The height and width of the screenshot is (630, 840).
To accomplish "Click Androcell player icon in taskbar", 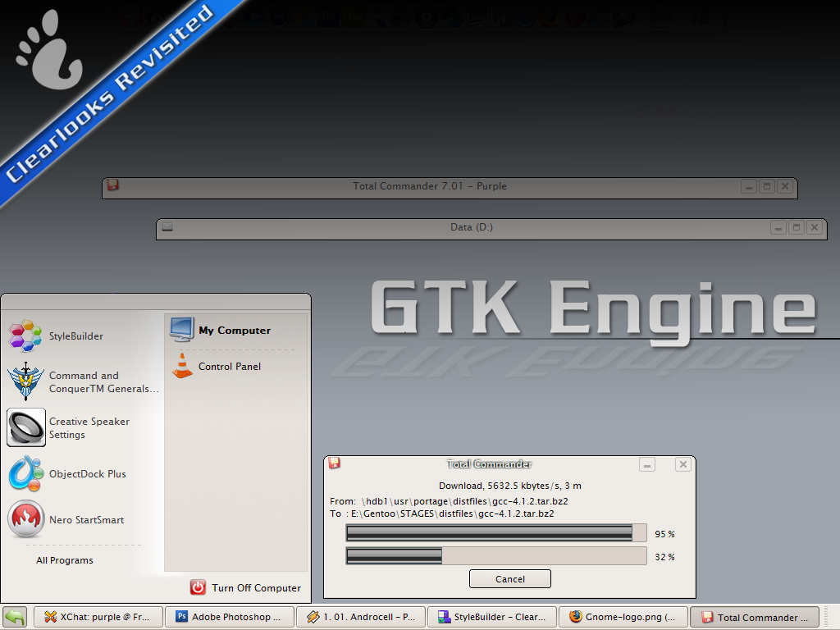I will pyautogui.click(x=313, y=617).
